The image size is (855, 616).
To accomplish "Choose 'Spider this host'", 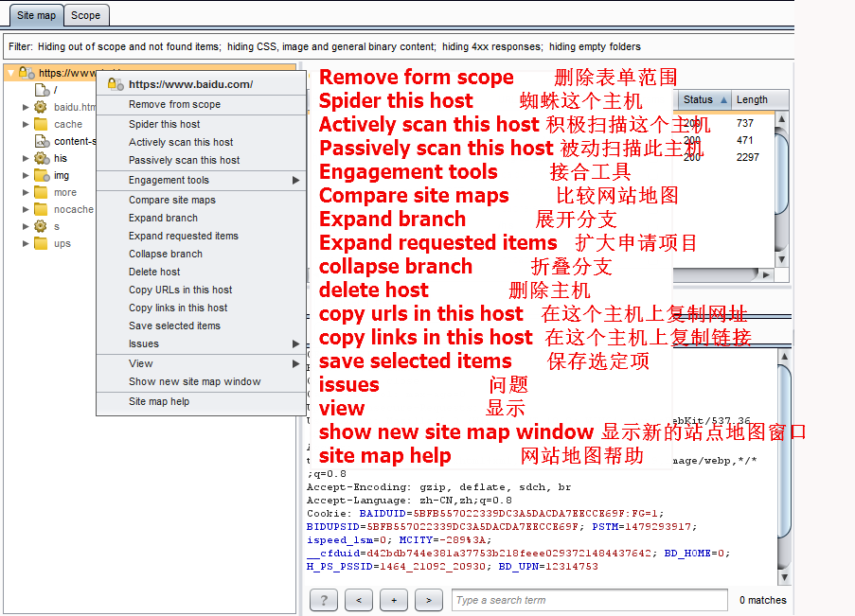I will [201, 124].
